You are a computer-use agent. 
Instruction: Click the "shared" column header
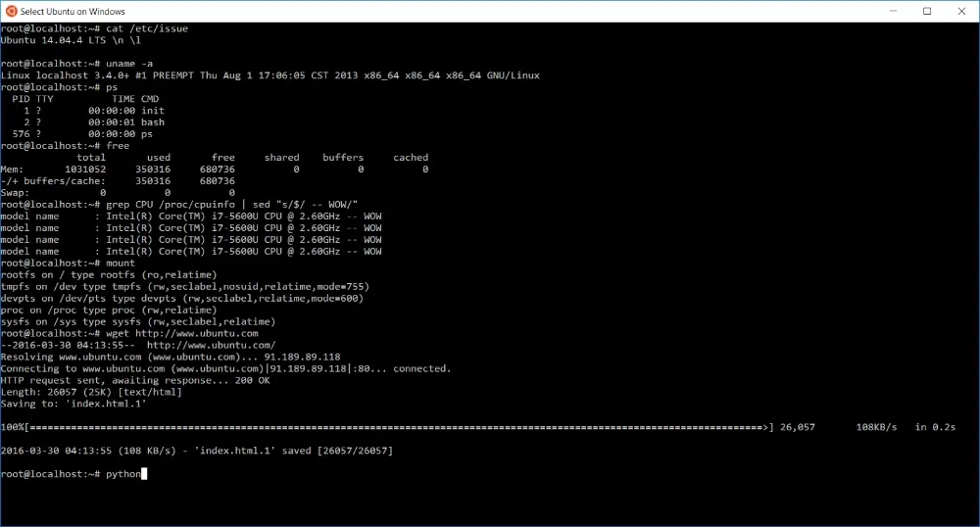point(282,158)
